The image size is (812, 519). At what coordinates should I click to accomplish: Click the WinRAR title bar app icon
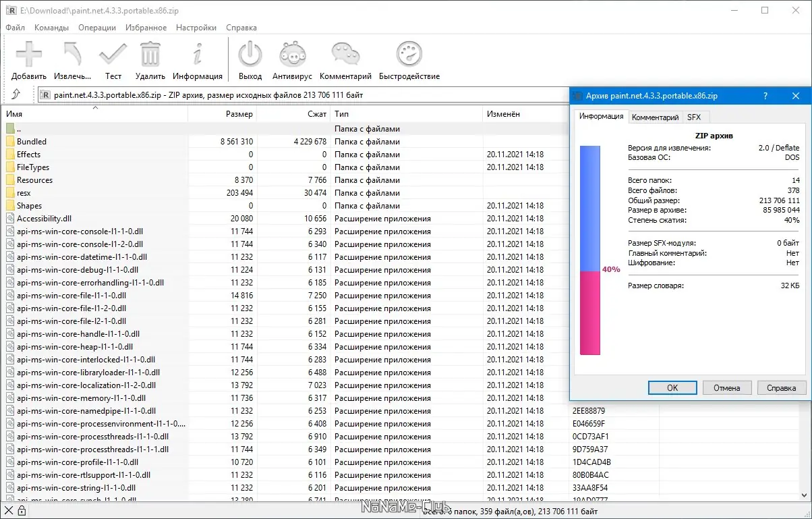click(10, 11)
